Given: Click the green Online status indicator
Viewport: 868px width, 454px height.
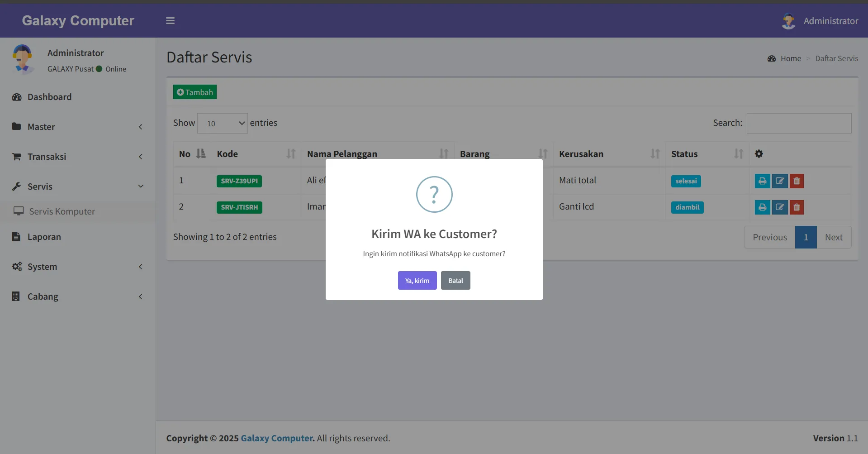Looking at the screenshot, I should 99,69.
